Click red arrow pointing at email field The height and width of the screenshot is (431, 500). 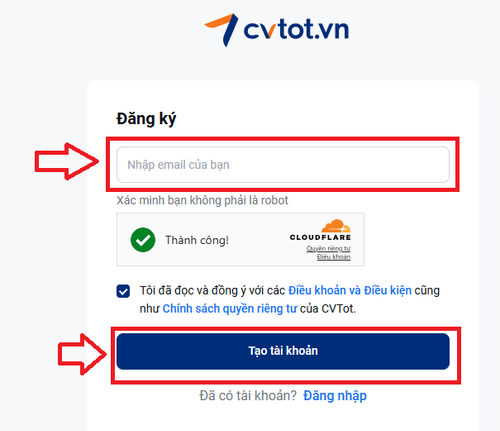[67, 161]
